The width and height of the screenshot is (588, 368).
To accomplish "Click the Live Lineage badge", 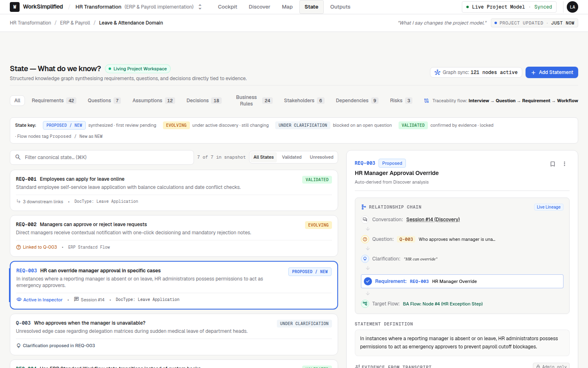I will pos(548,207).
